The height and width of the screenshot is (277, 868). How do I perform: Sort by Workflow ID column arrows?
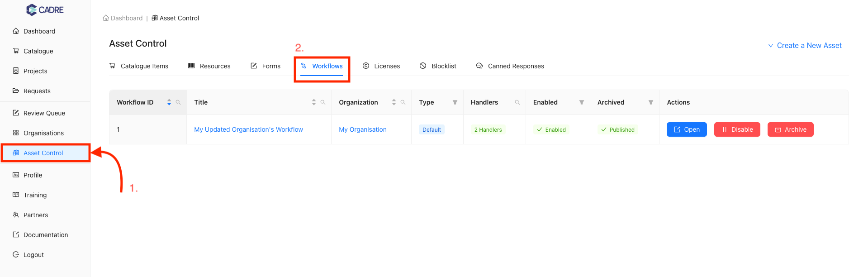pos(169,102)
